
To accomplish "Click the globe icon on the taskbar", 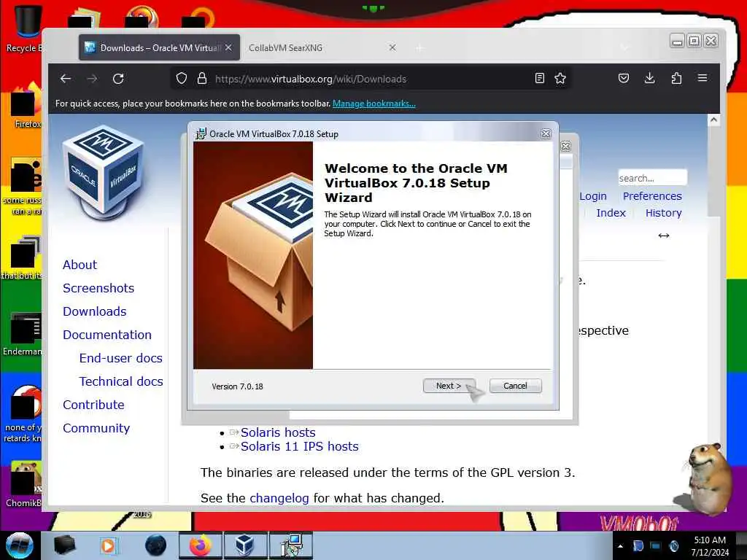I will [x=156, y=545].
